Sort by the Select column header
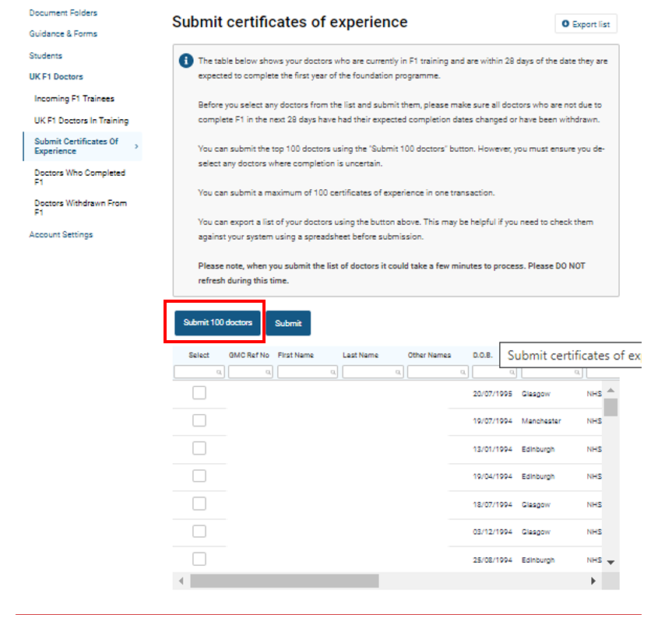672x625 pixels. (199, 355)
